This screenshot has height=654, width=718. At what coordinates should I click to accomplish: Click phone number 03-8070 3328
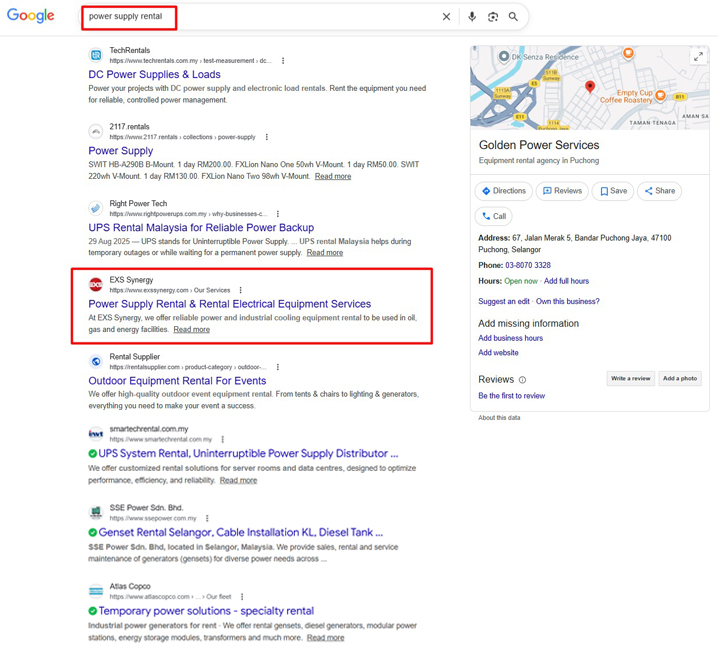click(x=528, y=265)
